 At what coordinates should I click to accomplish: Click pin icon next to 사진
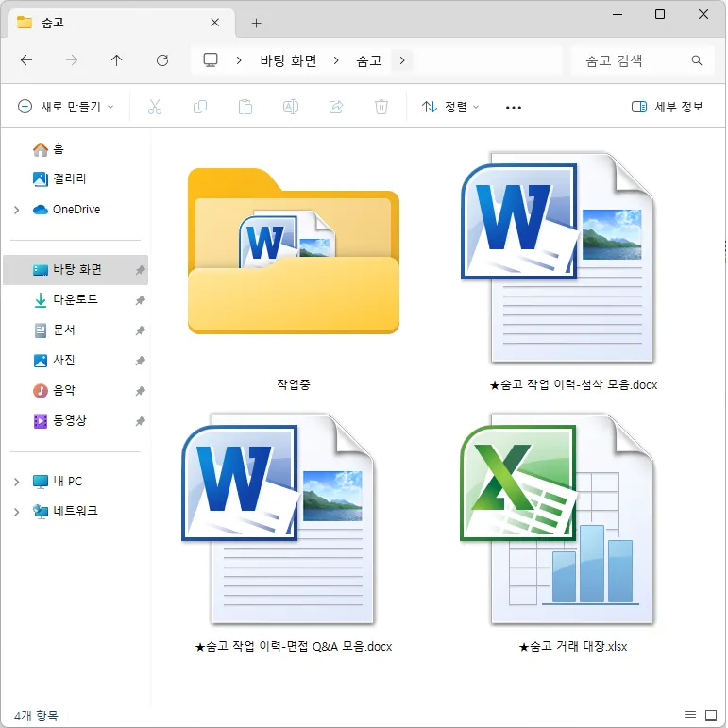click(x=140, y=361)
